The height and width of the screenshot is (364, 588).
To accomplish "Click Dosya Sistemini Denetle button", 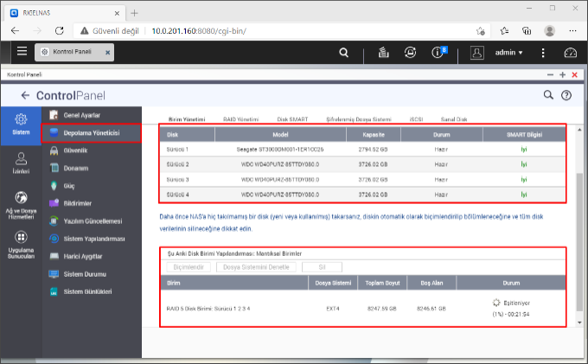I will pos(256,267).
